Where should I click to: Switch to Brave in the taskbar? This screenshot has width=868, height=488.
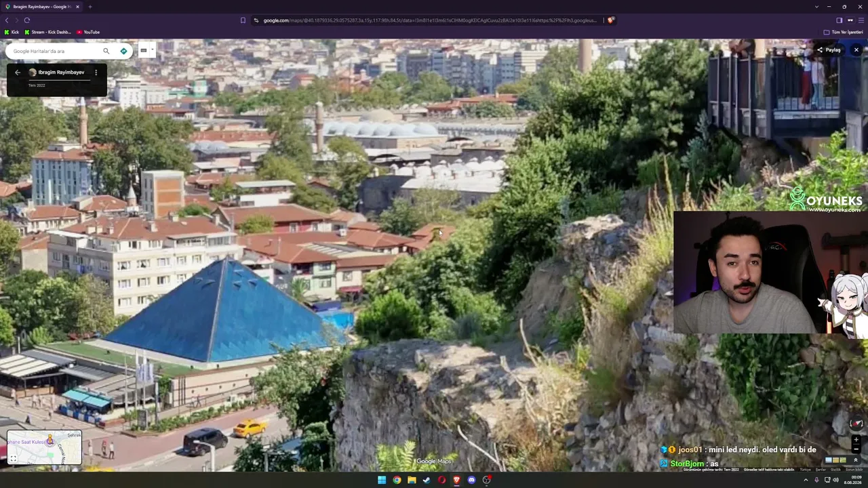456,480
